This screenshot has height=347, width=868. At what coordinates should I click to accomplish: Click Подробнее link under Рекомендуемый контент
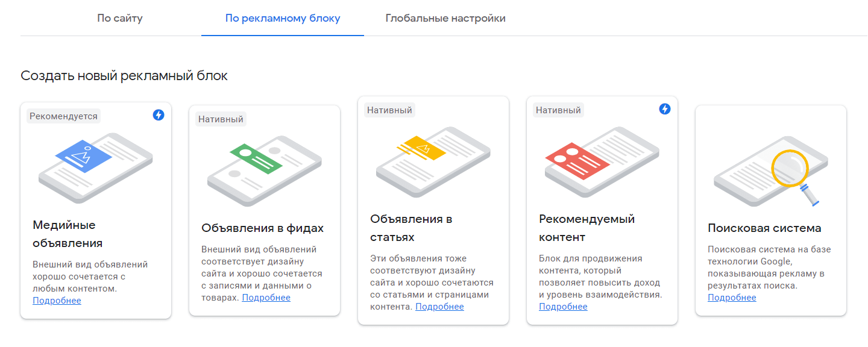pos(563,307)
